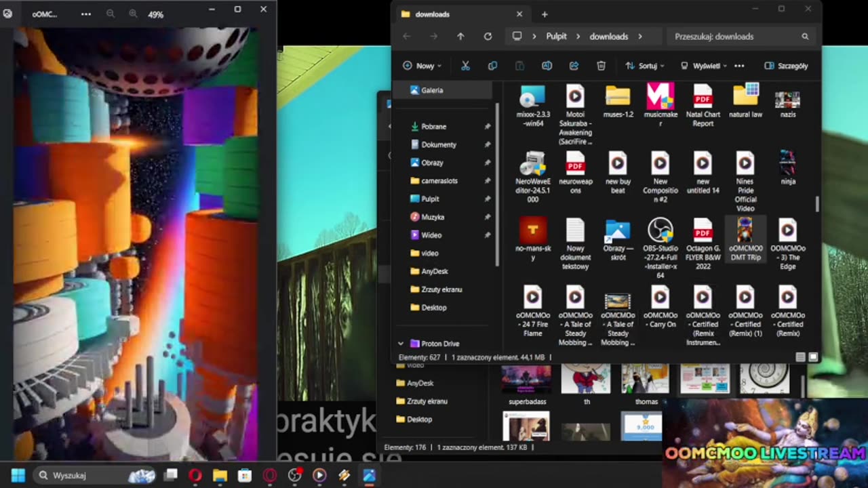
Task: Cut the selected file using scissors icon
Action: point(465,66)
